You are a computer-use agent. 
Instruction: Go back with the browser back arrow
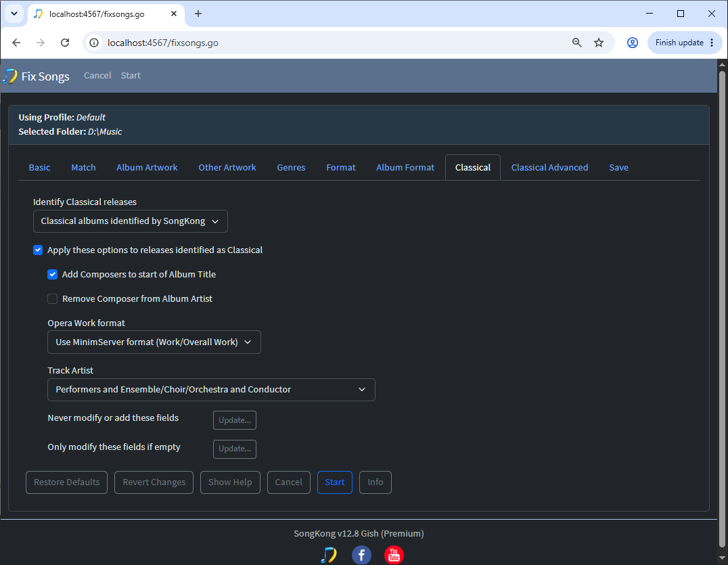16,43
